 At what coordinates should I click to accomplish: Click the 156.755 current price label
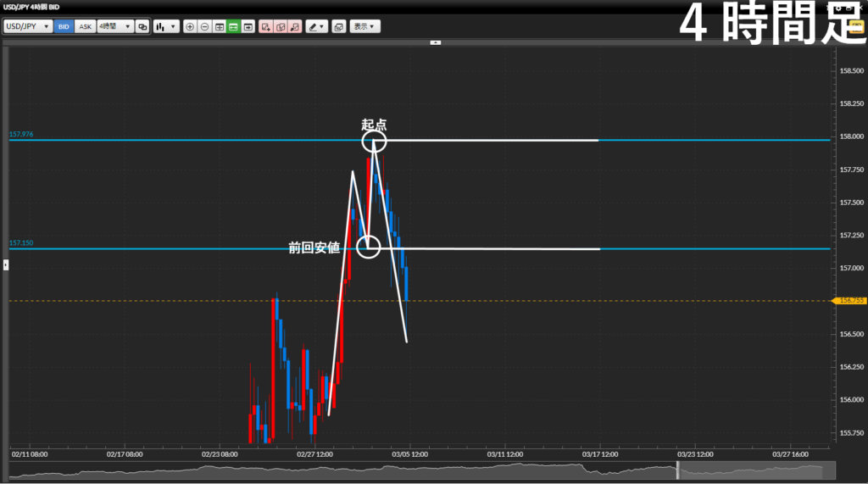[x=849, y=300]
